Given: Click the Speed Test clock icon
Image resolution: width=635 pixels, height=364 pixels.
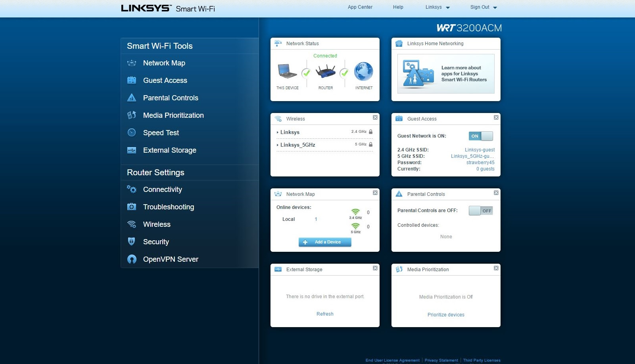Looking at the screenshot, I should pyautogui.click(x=132, y=132).
